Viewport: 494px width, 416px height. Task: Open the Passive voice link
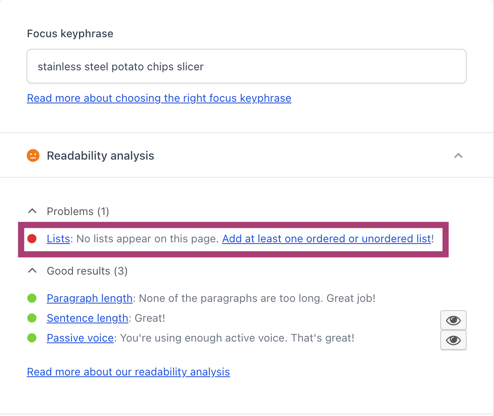click(80, 338)
